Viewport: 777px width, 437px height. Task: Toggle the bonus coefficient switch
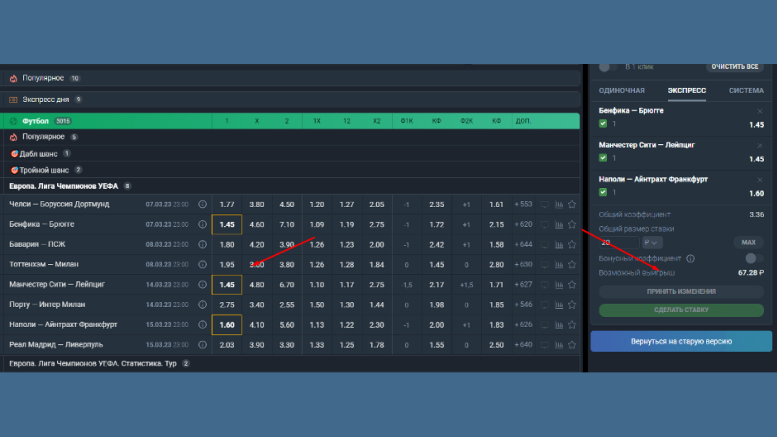pyautogui.click(x=753, y=258)
